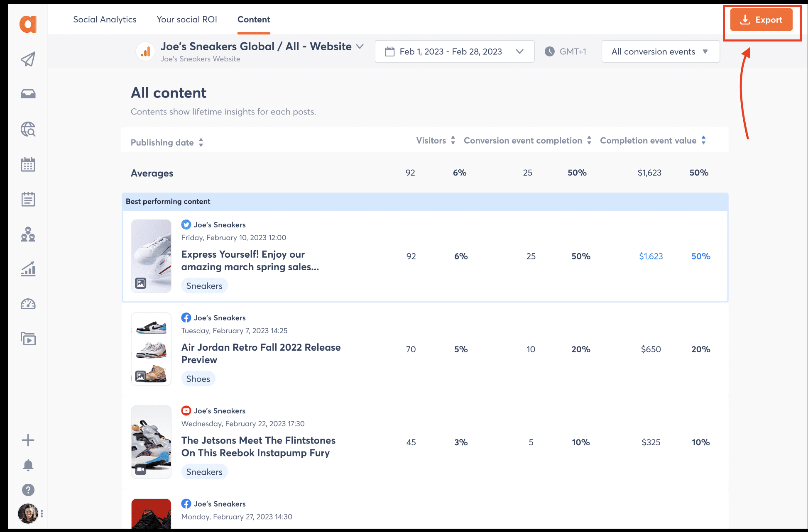Click 'Monday, February 27, 2023 14:30' date

point(237,517)
